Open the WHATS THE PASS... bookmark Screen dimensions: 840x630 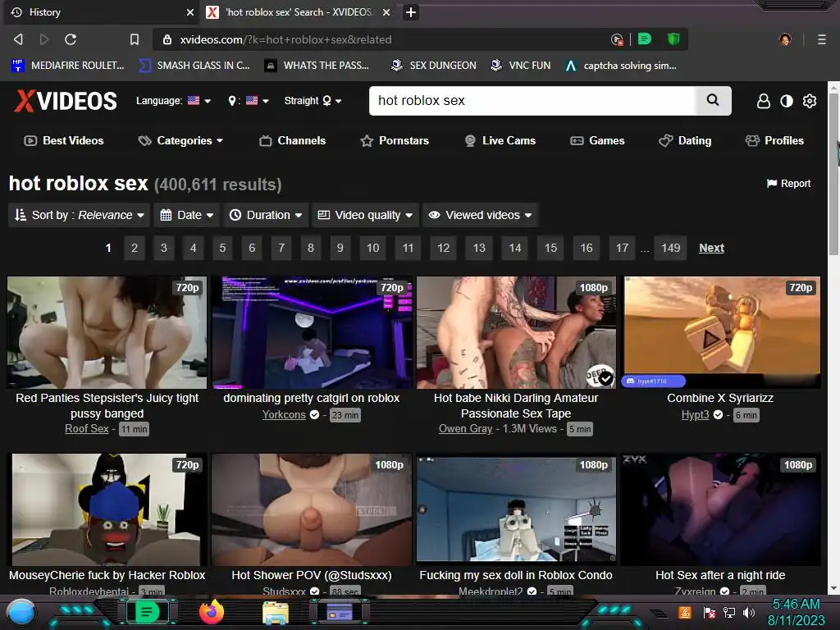[x=317, y=66]
